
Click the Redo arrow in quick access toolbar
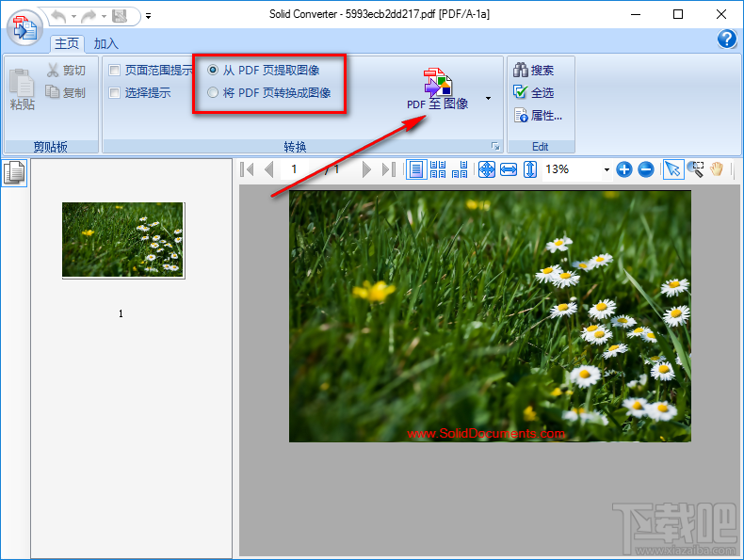point(89,17)
